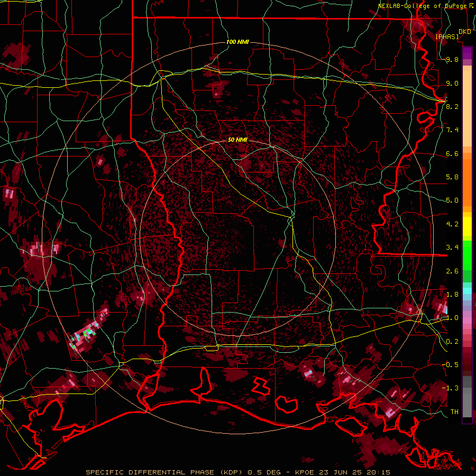Click the -0.5 legend value
This screenshot has width=476, height=476.
coord(450,365)
